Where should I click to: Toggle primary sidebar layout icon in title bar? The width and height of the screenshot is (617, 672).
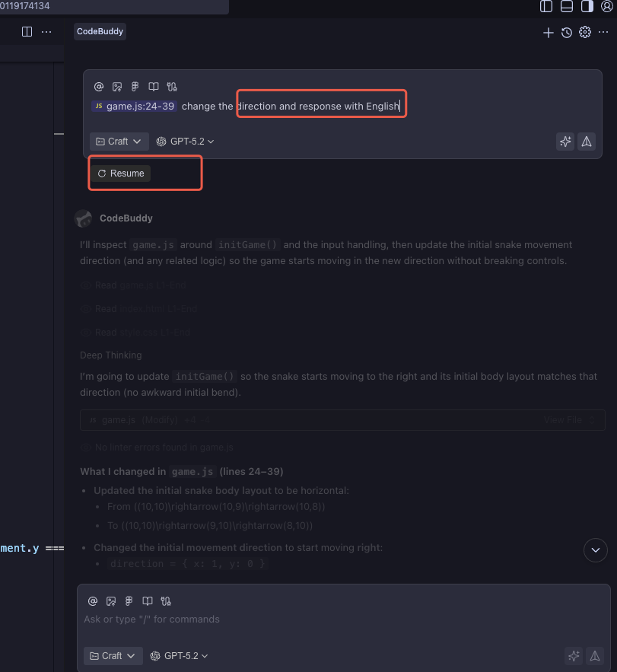click(x=546, y=6)
